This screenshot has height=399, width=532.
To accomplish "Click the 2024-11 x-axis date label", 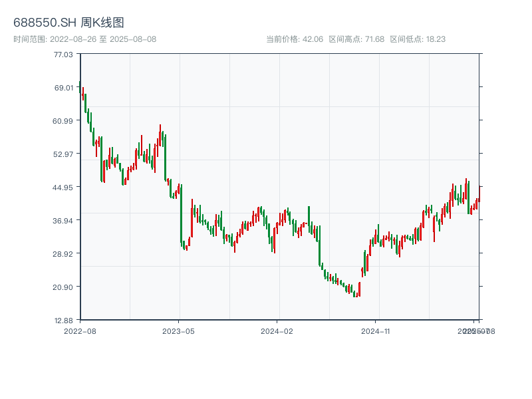I will [x=376, y=331].
